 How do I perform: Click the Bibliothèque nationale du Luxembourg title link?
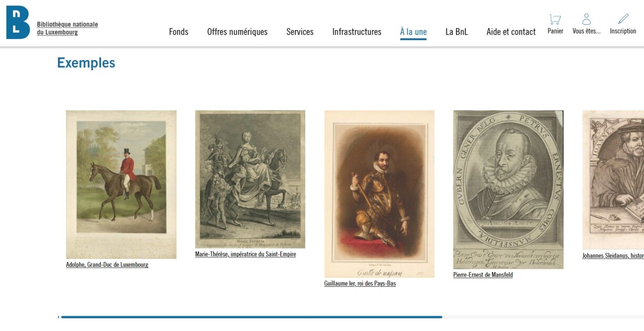(67, 28)
